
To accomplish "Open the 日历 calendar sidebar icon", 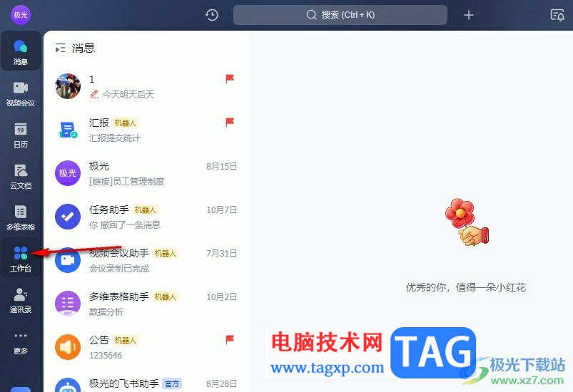I will pyautogui.click(x=21, y=135).
